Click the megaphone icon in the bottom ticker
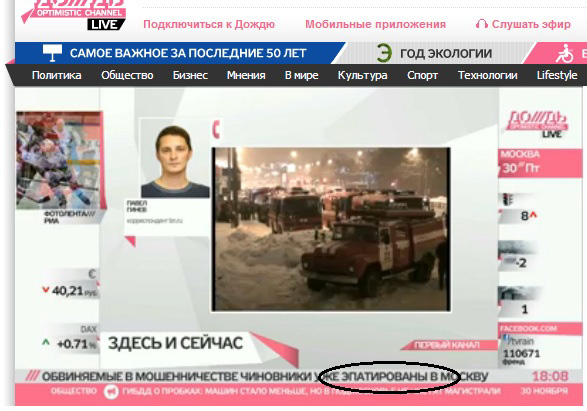 (111, 392)
